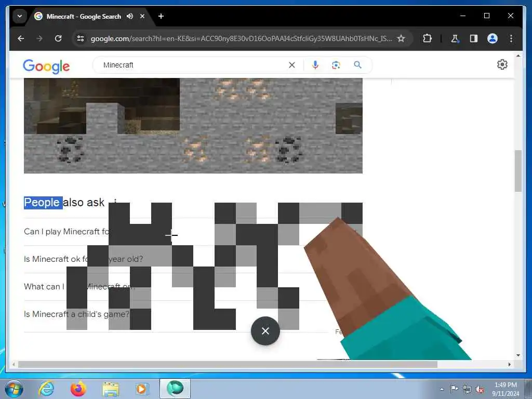Click the vertical page scrollbar thumb
The width and height of the screenshot is (532, 399).
[x=518, y=171]
